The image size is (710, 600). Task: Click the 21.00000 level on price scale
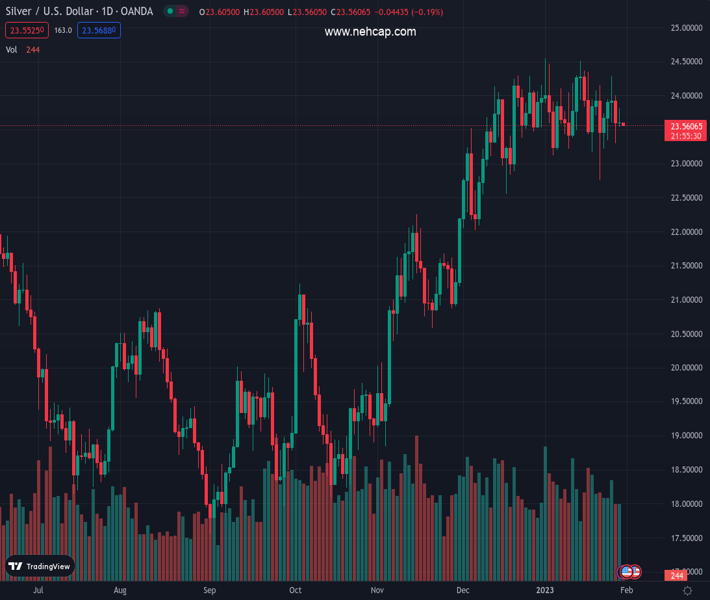tap(685, 300)
